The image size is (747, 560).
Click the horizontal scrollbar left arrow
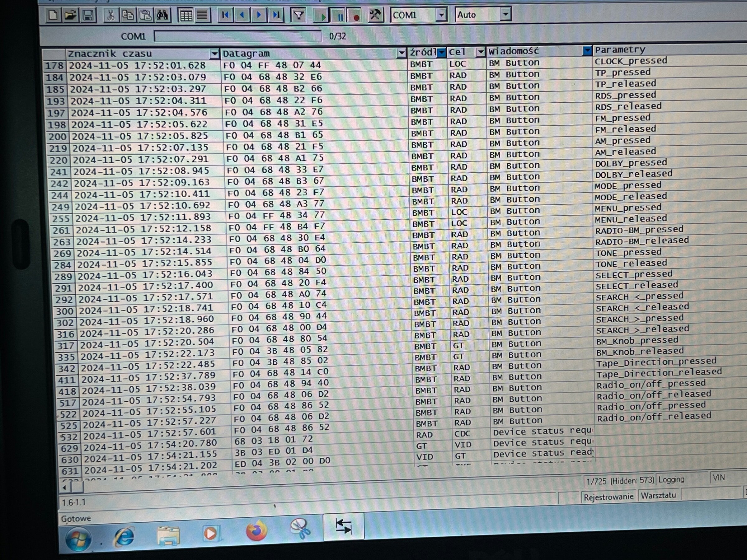tap(64, 487)
